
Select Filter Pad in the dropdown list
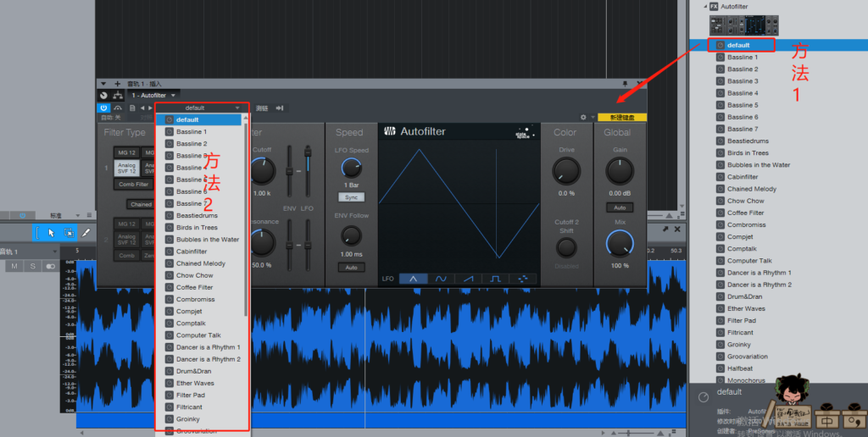200,395
